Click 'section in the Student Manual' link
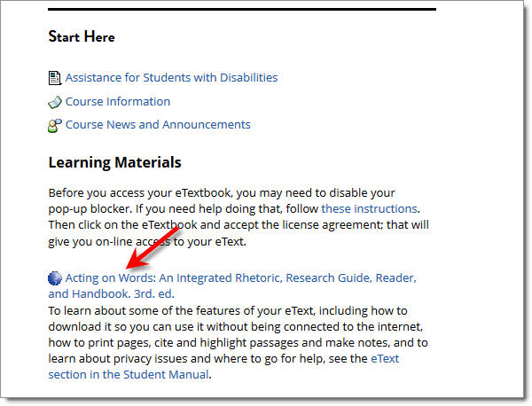Screen dimensions: 532x406 tap(129, 374)
